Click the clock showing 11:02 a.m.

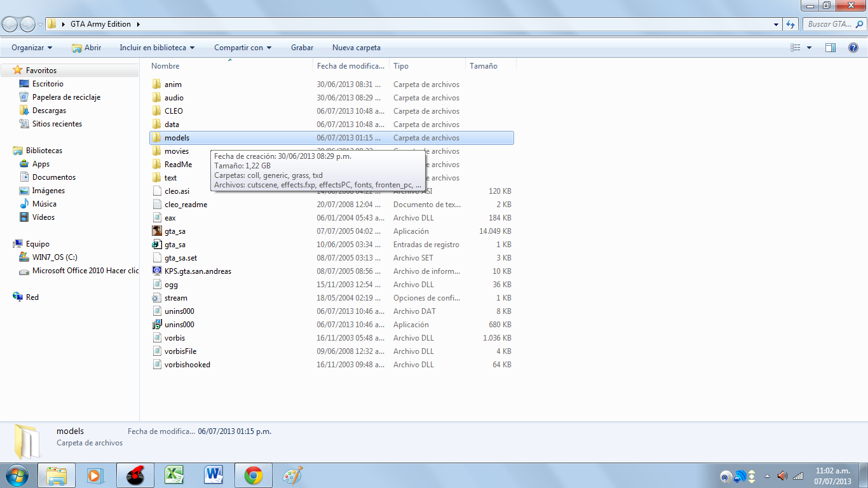coord(832,471)
